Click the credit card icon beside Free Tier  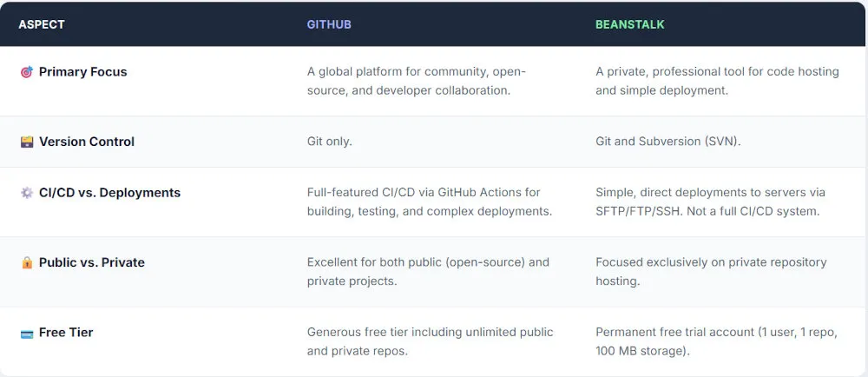coord(27,333)
